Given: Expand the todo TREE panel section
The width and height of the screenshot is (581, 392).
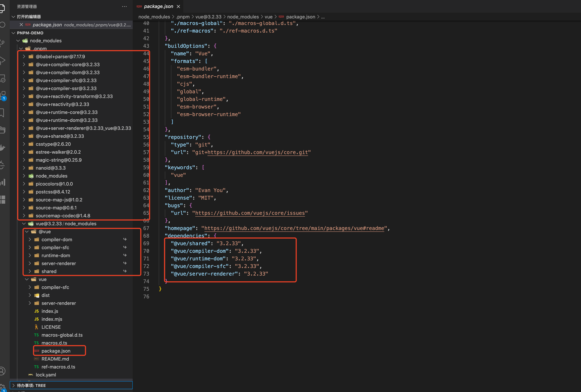Looking at the screenshot, I should [x=14, y=385].
